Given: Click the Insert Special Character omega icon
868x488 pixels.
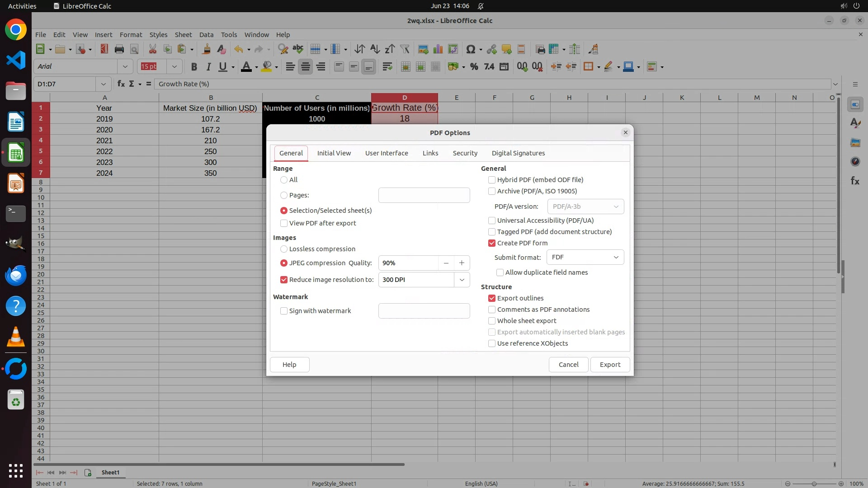Looking at the screenshot, I should pyautogui.click(x=470, y=49).
